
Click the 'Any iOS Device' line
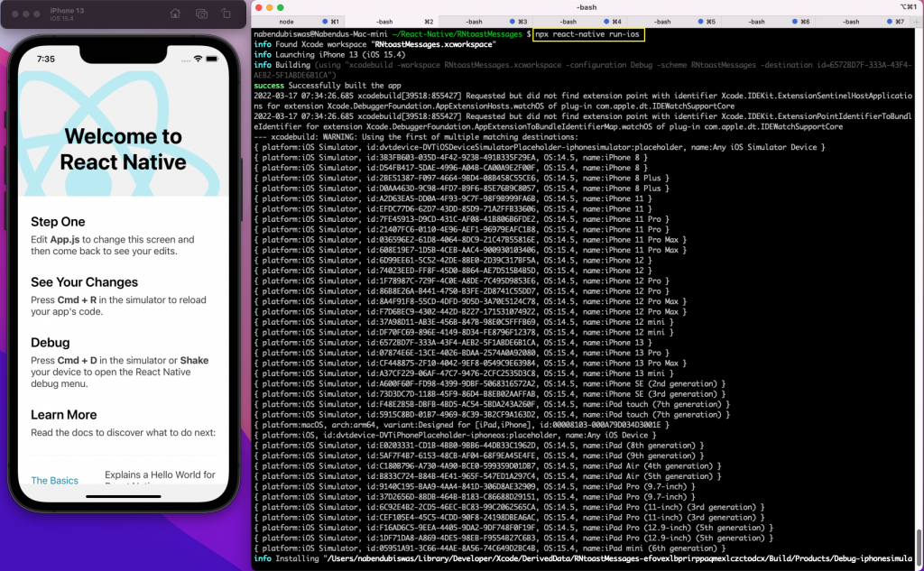455,435
